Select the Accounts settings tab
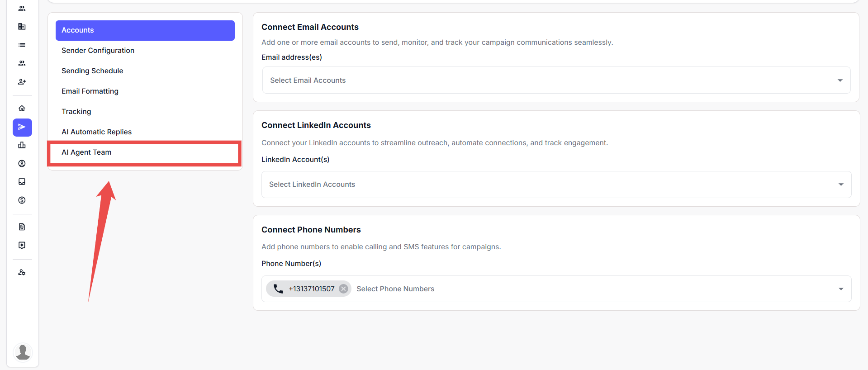 click(x=145, y=30)
